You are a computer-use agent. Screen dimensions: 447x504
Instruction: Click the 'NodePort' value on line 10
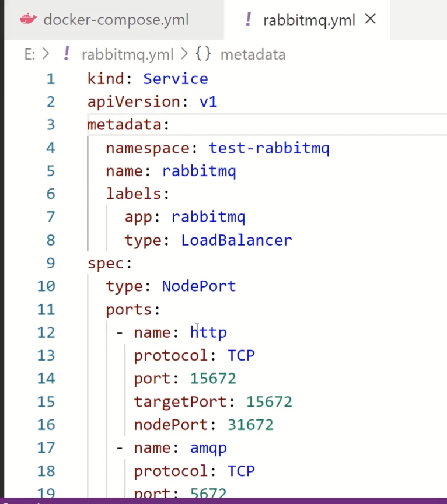point(199,286)
